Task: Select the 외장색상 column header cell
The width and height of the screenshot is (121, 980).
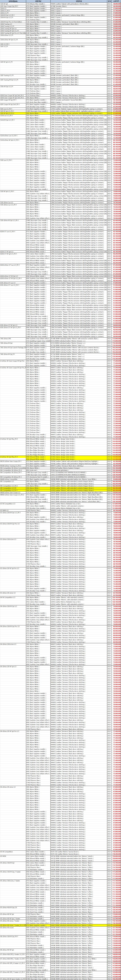Action: 38,1
